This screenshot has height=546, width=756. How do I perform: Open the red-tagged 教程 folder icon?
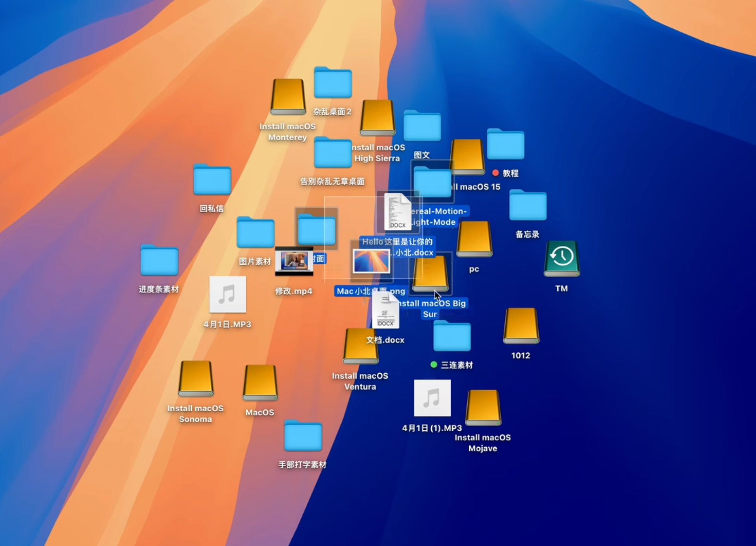[505, 144]
